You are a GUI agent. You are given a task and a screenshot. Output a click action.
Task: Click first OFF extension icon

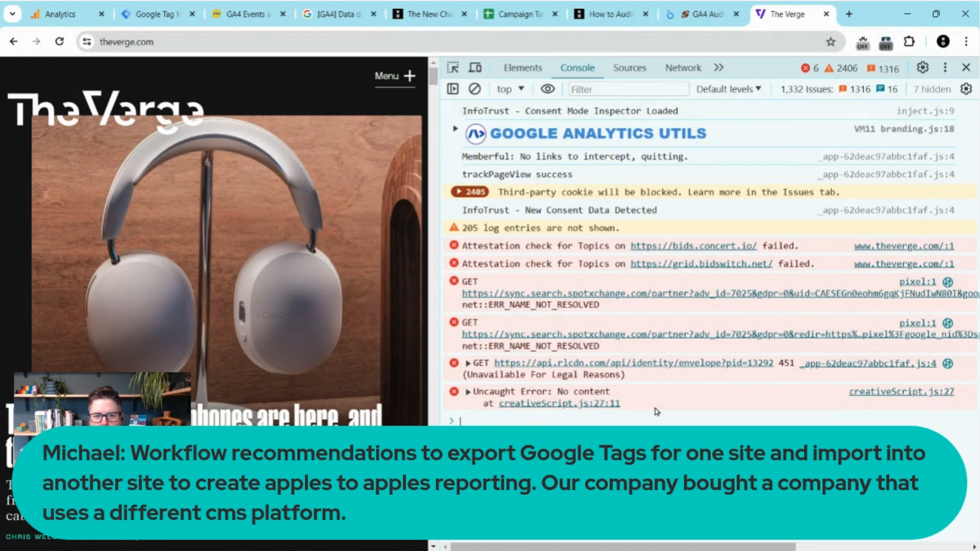click(863, 42)
